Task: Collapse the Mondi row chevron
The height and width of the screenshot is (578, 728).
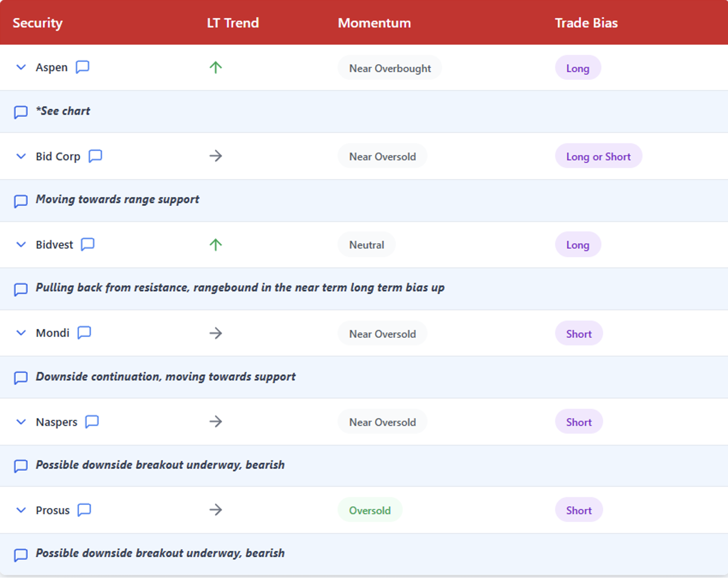Action: [x=21, y=333]
